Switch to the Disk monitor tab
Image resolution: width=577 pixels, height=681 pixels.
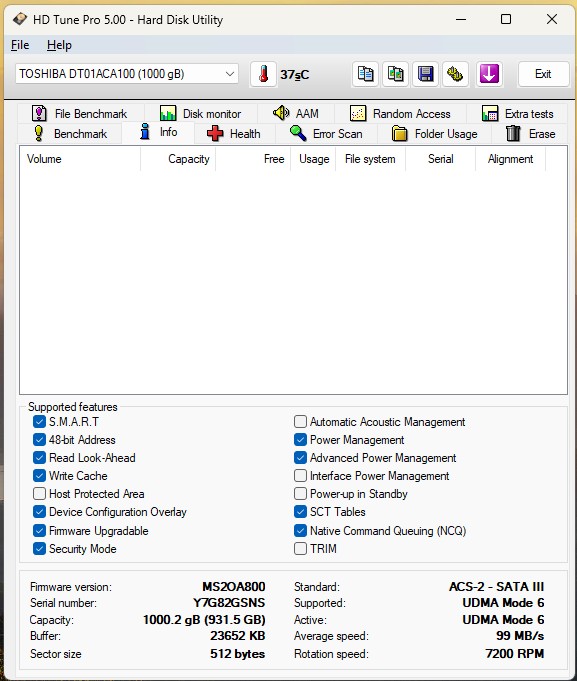[x=201, y=114]
